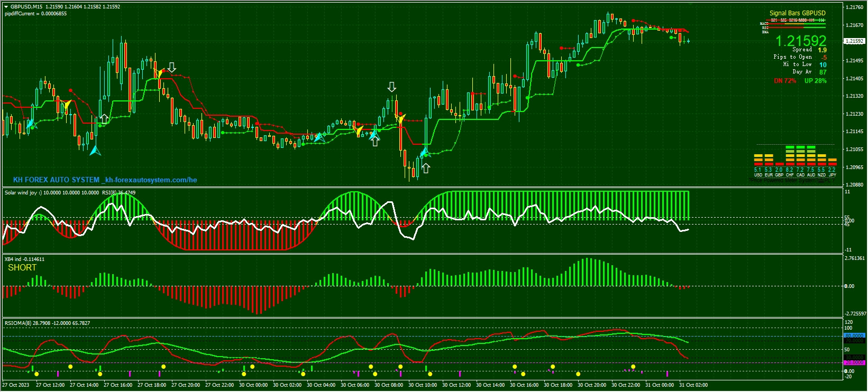Click the EUR strength value 5.3
The width and height of the screenshot is (868, 392).
pyautogui.click(x=769, y=170)
